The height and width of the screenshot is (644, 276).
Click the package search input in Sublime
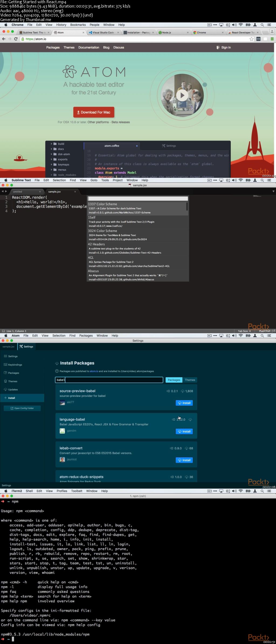(138, 198)
